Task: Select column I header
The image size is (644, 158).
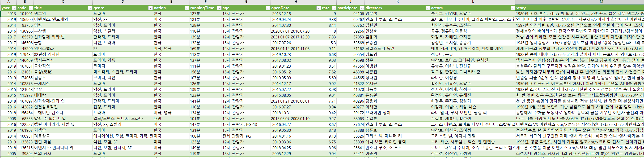Action: (x=329, y=2)
